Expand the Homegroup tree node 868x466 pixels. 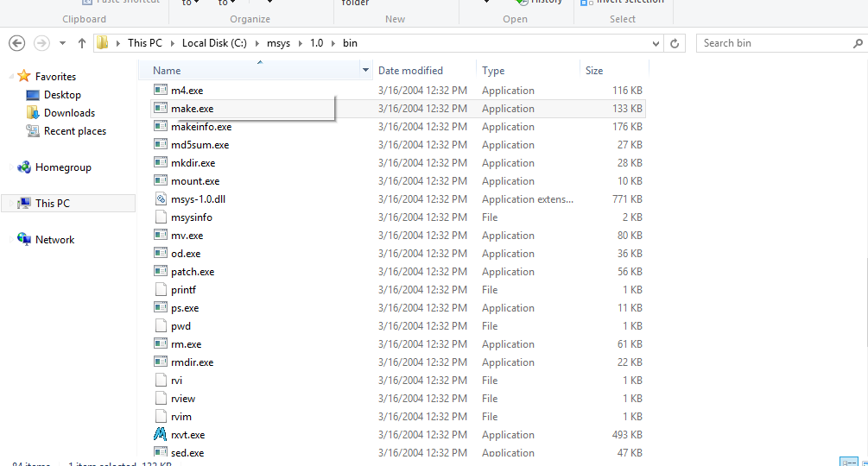(9, 167)
